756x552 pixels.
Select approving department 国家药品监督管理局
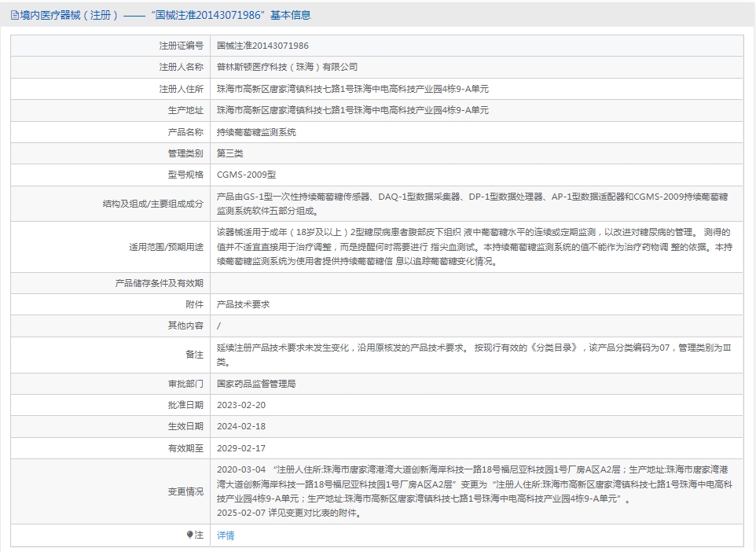pos(256,384)
